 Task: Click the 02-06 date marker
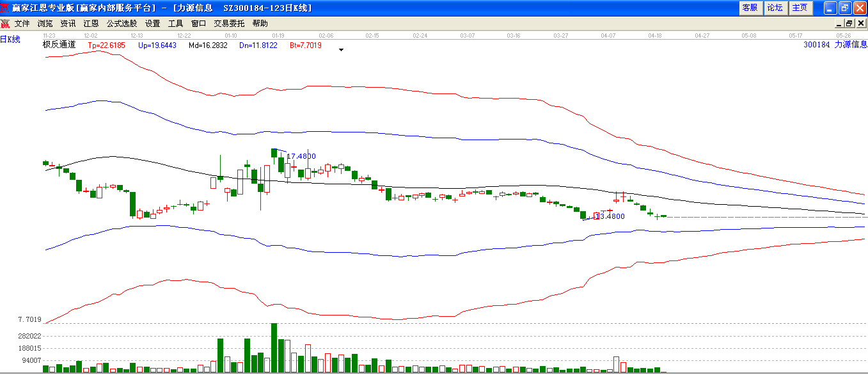pos(326,36)
